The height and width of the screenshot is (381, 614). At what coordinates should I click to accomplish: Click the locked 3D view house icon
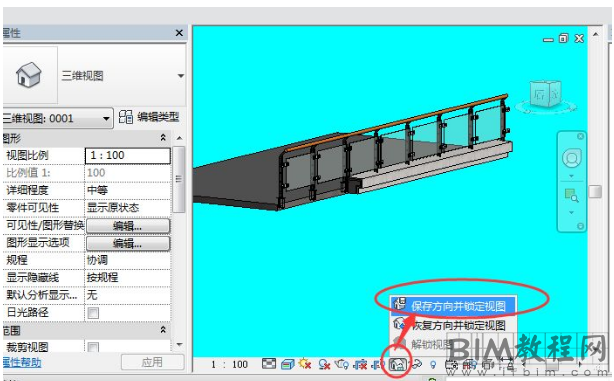click(397, 365)
